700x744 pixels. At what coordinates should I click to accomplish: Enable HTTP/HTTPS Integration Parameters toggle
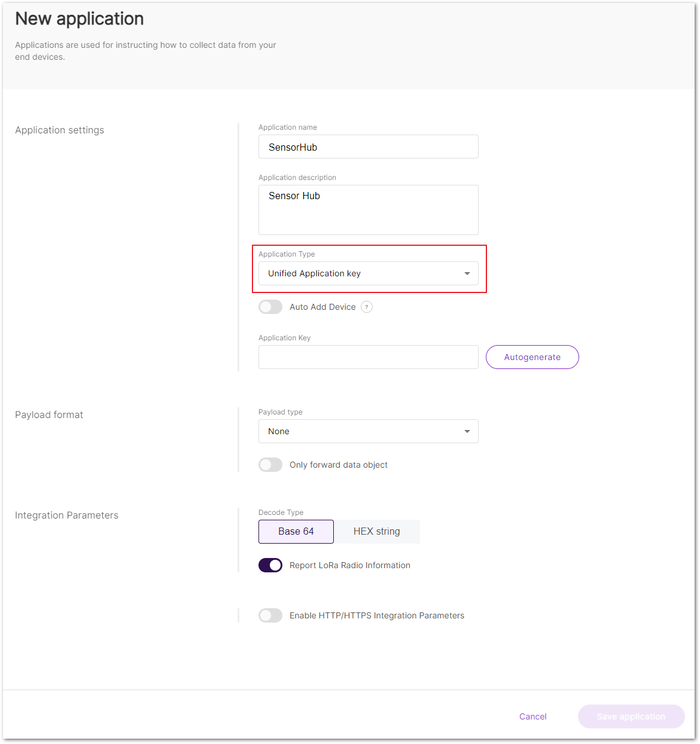pos(270,615)
